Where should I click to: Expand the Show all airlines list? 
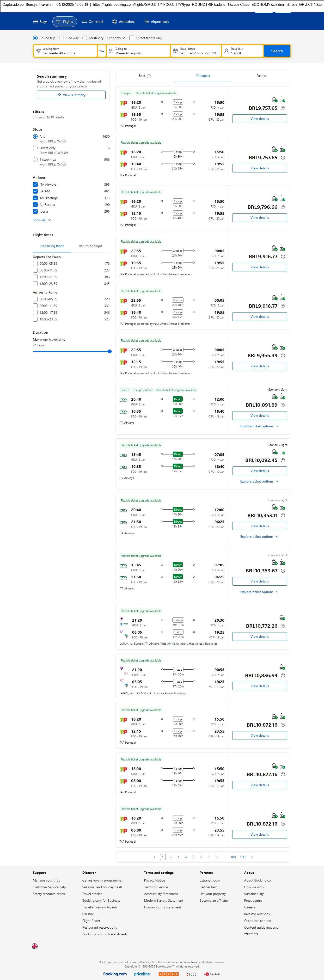click(x=42, y=220)
